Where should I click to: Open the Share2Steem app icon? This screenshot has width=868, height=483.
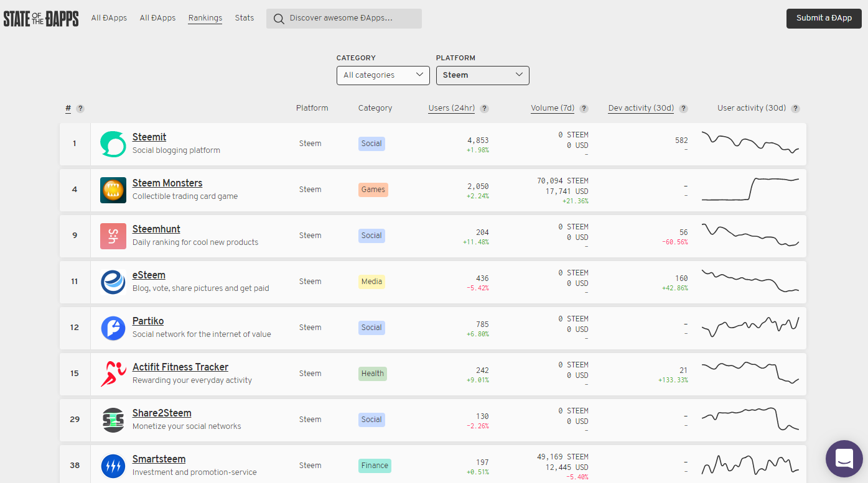click(113, 420)
